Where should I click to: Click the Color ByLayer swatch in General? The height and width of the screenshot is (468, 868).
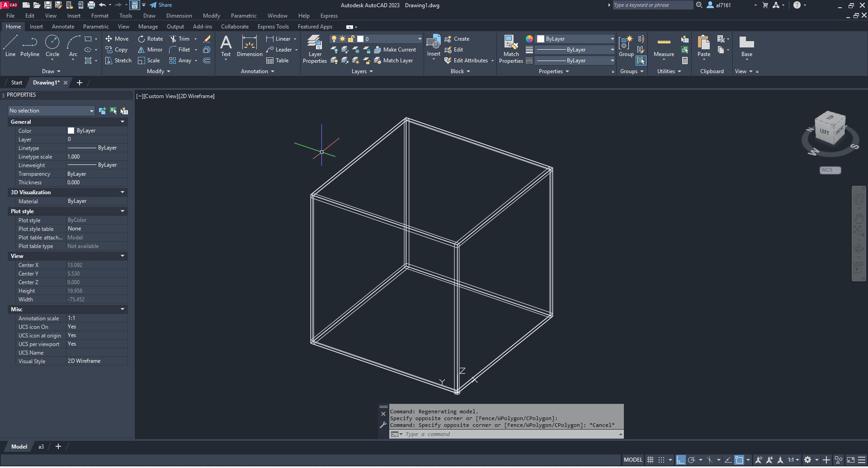(71, 131)
